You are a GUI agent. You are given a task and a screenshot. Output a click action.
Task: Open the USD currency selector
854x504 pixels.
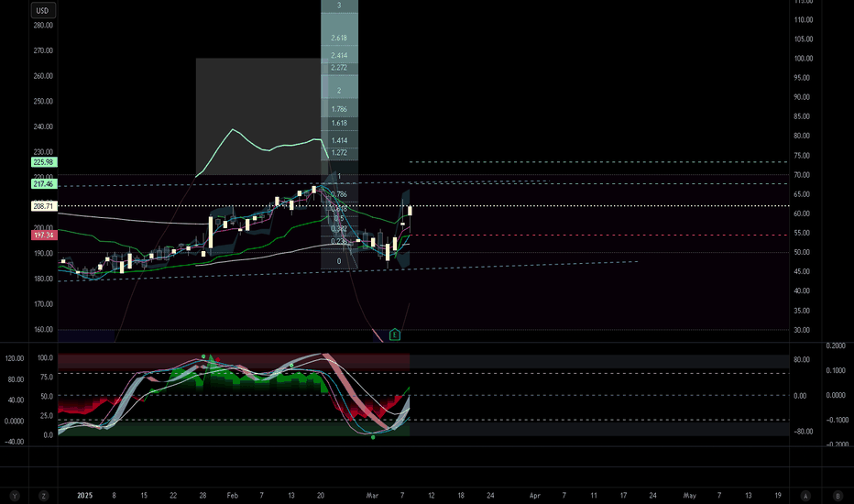tap(42, 10)
